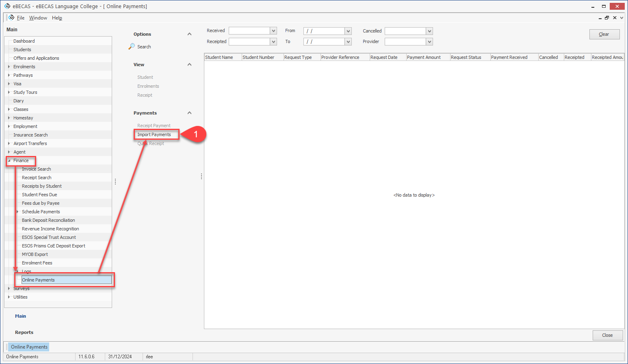Click the inner window restore icon
628x364 pixels.
(x=607, y=18)
